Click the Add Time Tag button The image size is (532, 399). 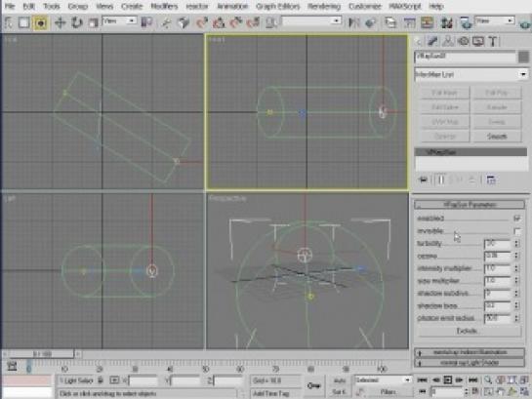click(271, 393)
